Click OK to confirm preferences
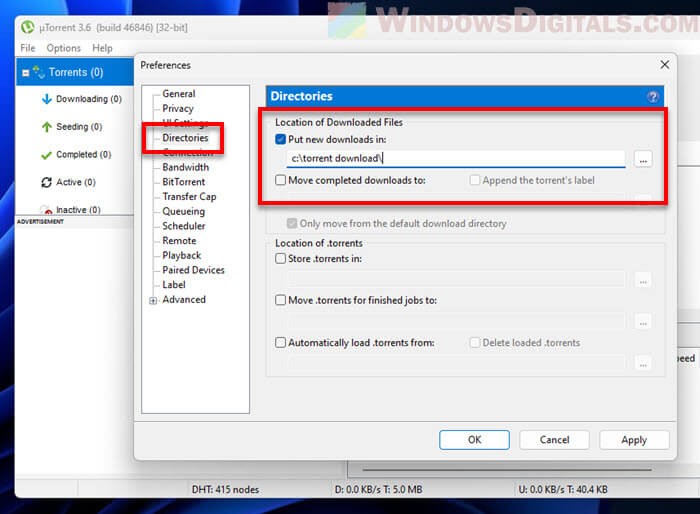The image size is (700, 514). point(474,440)
